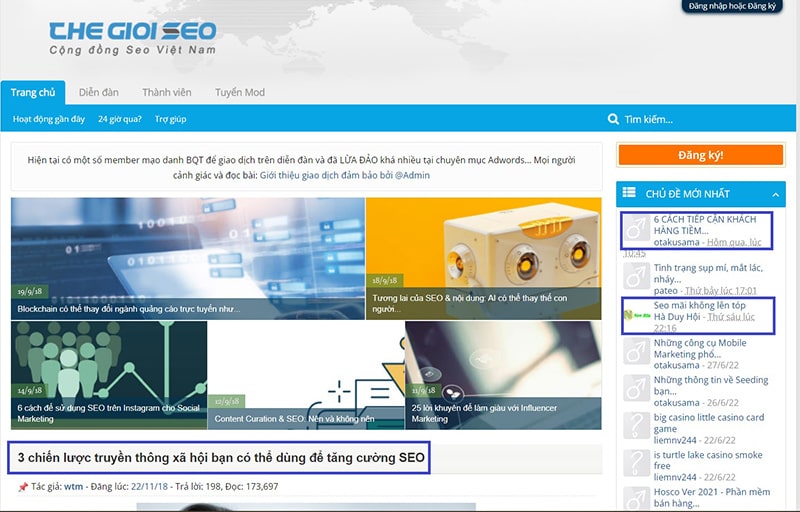Open the Trang chủ tab
This screenshot has width=800, height=512.
tap(33, 92)
